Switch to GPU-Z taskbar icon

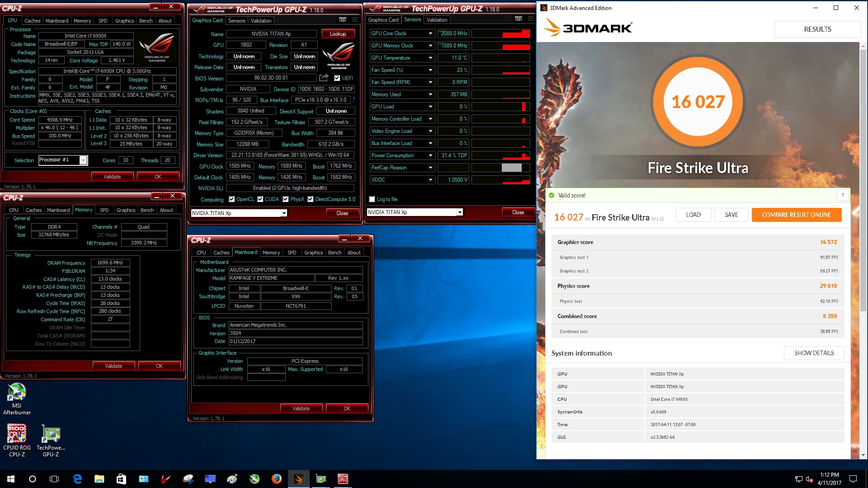321,479
